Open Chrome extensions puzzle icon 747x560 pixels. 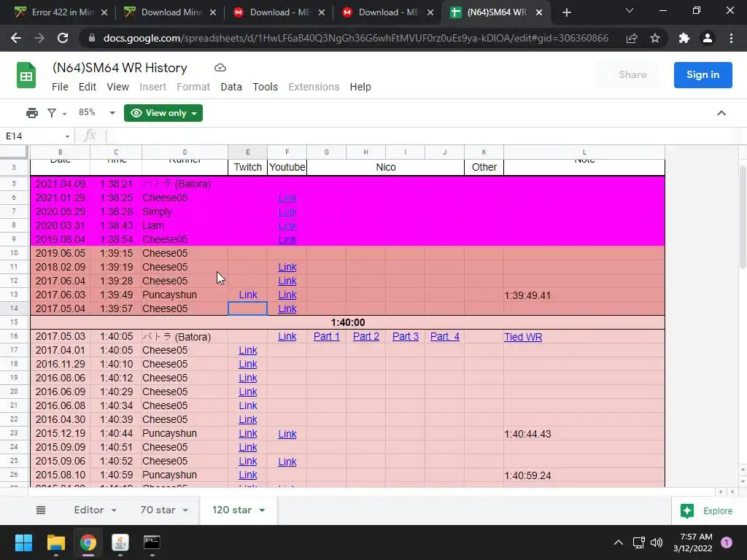point(684,38)
